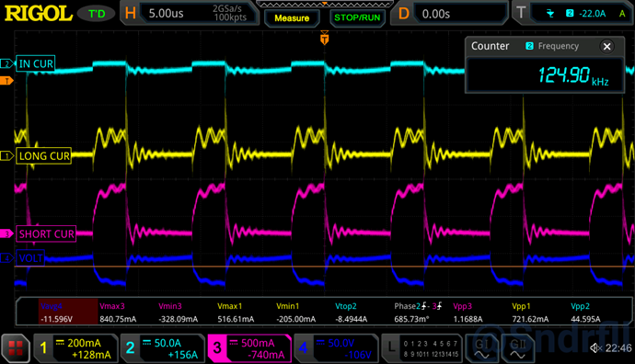Select the Vavg4 measurement item
This screenshot has width=635, height=364.
click(68, 312)
